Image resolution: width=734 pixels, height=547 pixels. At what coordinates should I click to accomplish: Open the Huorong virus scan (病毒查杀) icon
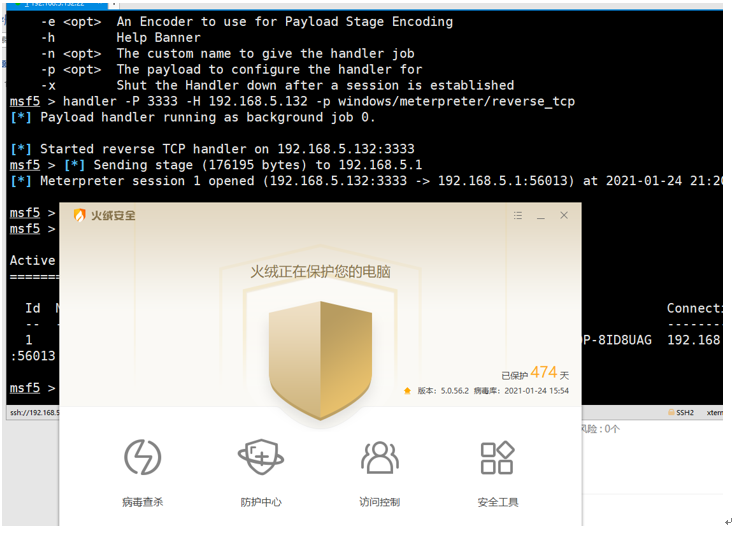(x=143, y=457)
